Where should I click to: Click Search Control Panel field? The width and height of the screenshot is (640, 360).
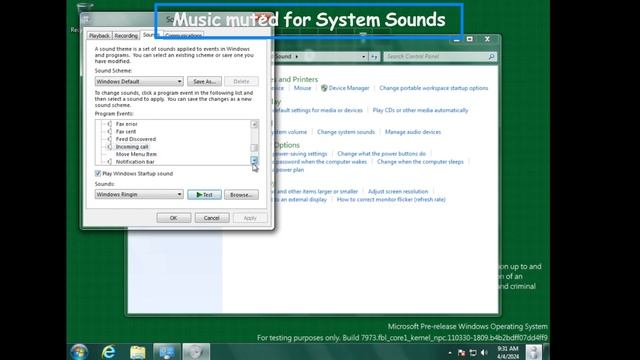pyautogui.click(x=440, y=56)
